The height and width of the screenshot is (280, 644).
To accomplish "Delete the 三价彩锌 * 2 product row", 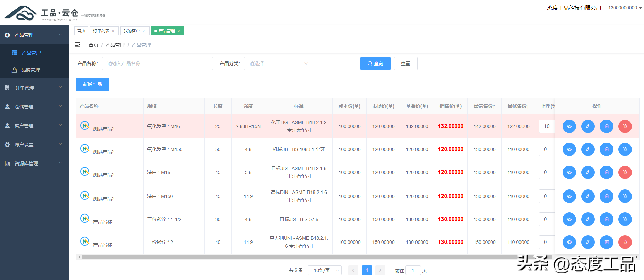I will pos(606,242).
